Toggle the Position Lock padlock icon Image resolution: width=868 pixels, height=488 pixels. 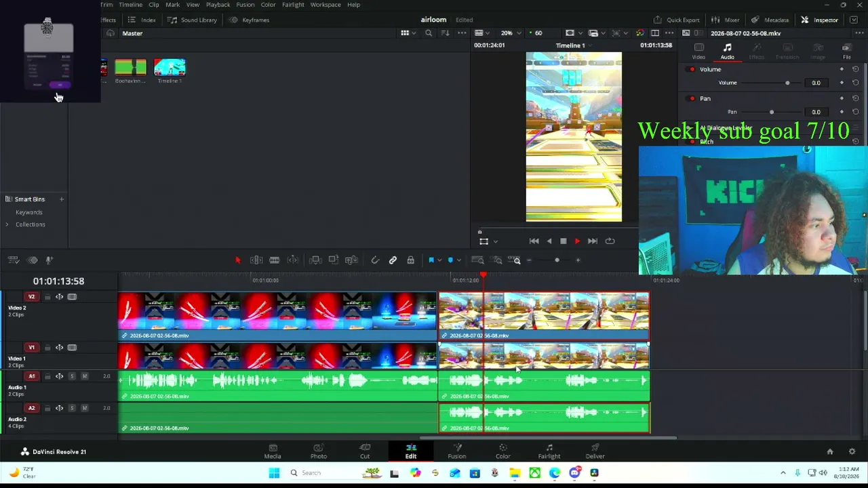coord(410,260)
